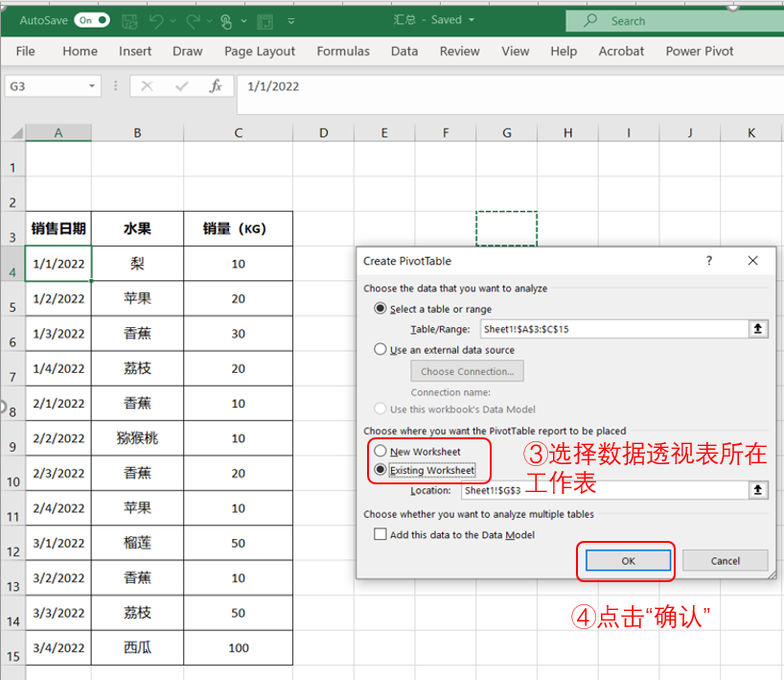This screenshot has width=784, height=680.
Task: Click the Help question mark in dialog
Action: tap(709, 261)
